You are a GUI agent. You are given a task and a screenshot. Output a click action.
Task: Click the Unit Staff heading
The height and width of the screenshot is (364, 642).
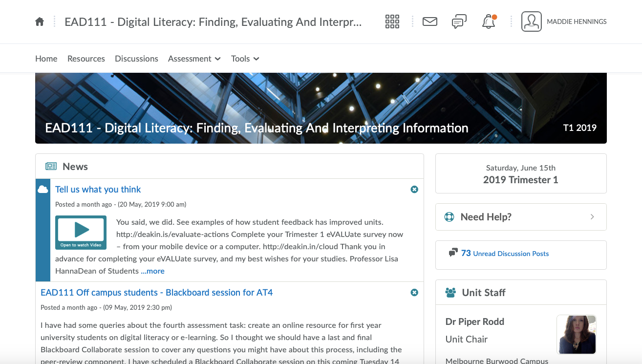484,293
